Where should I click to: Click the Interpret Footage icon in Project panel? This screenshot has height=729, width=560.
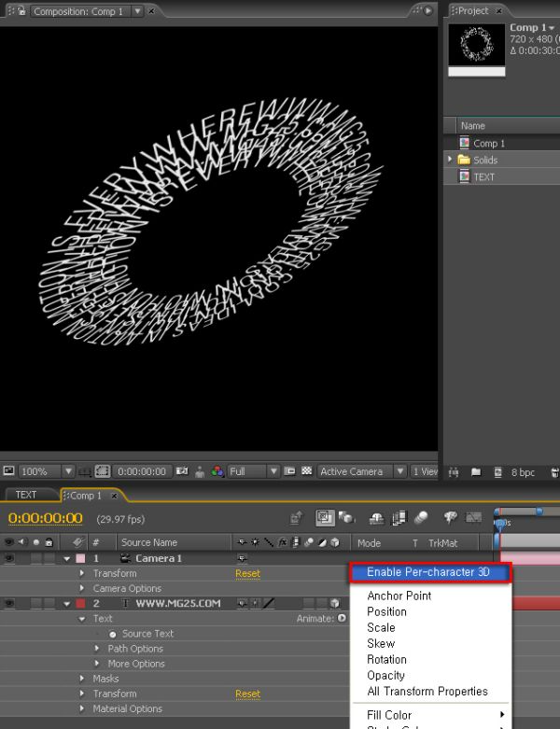(x=454, y=472)
